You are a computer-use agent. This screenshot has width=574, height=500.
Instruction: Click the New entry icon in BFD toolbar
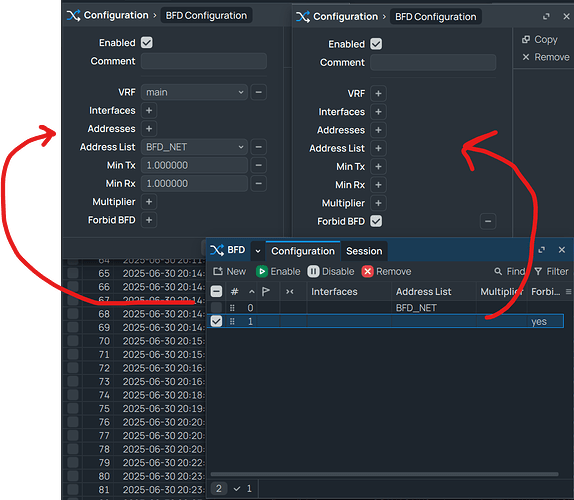pos(218,271)
